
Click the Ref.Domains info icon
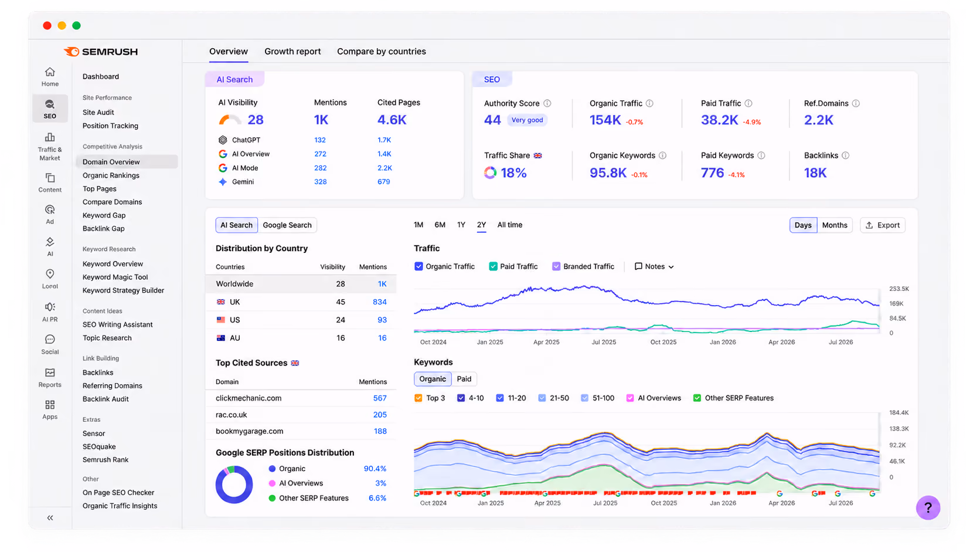tap(856, 103)
